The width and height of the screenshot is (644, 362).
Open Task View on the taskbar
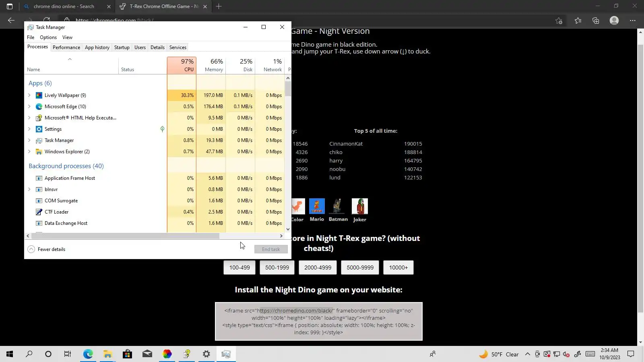(x=68, y=354)
